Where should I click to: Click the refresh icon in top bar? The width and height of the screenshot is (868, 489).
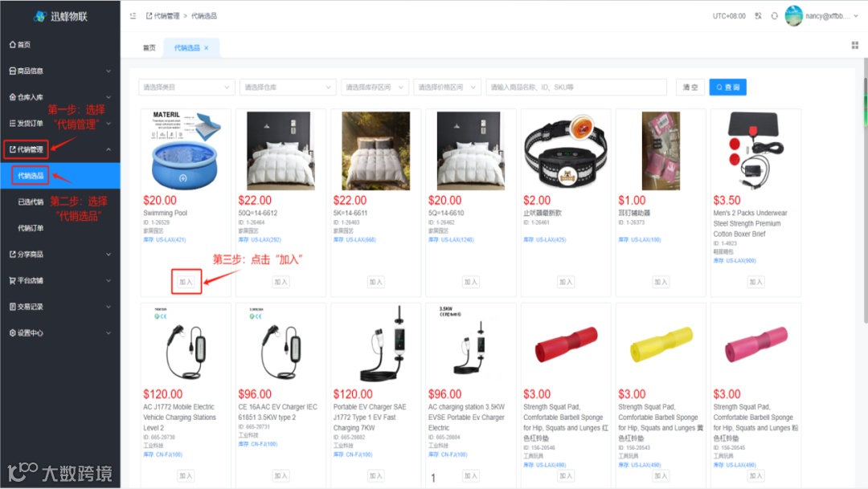point(775,16)
